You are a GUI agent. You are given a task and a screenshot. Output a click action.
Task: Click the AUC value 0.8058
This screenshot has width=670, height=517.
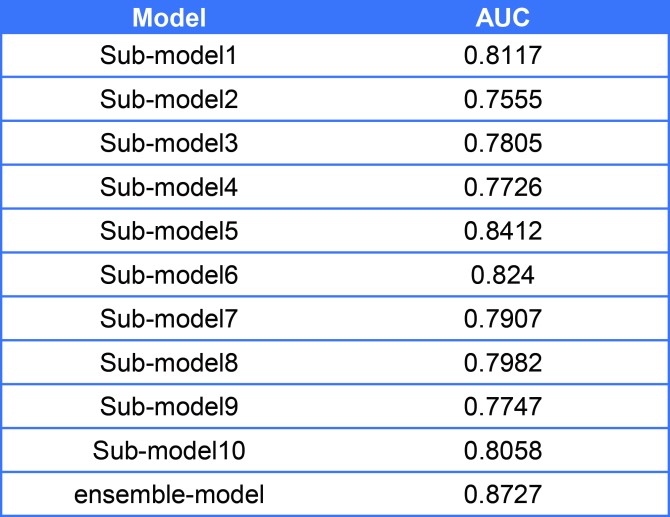point(503,450)
